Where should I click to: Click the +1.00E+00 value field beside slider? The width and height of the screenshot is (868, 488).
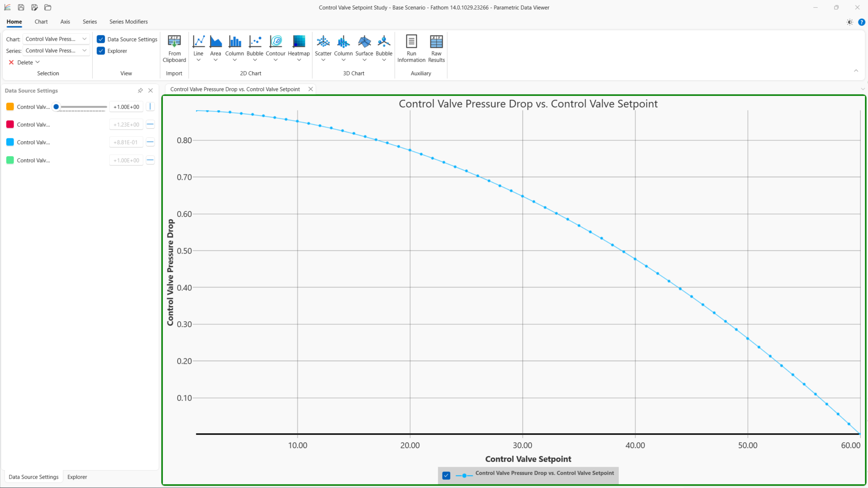(126, 107)
